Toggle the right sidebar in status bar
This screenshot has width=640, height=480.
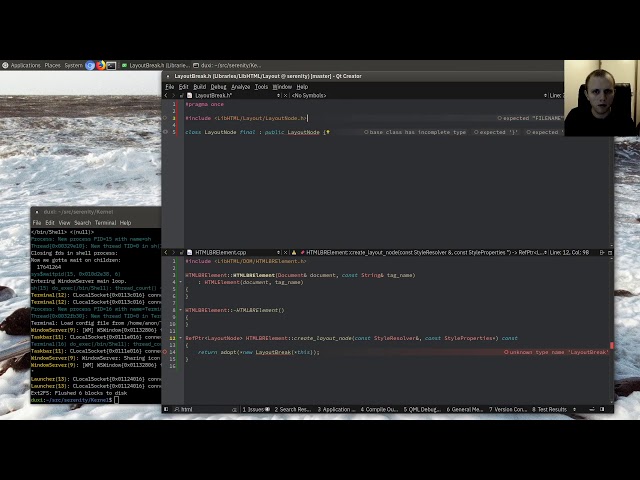coord(602,409)
